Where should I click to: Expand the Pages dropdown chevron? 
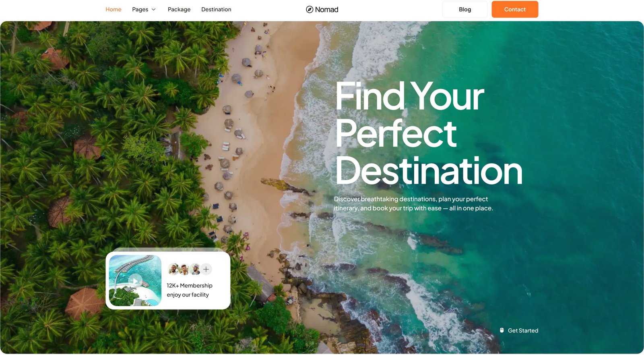click(x=153, y=10)
